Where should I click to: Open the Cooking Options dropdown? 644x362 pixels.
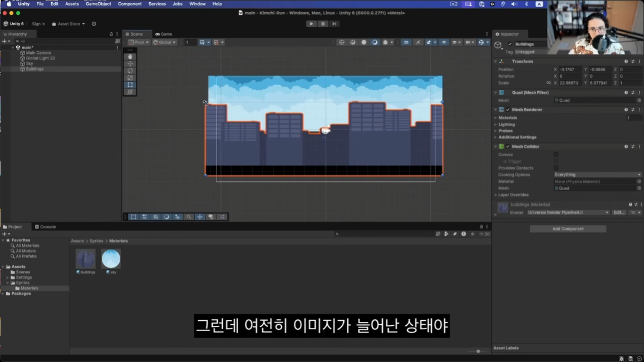598,175
